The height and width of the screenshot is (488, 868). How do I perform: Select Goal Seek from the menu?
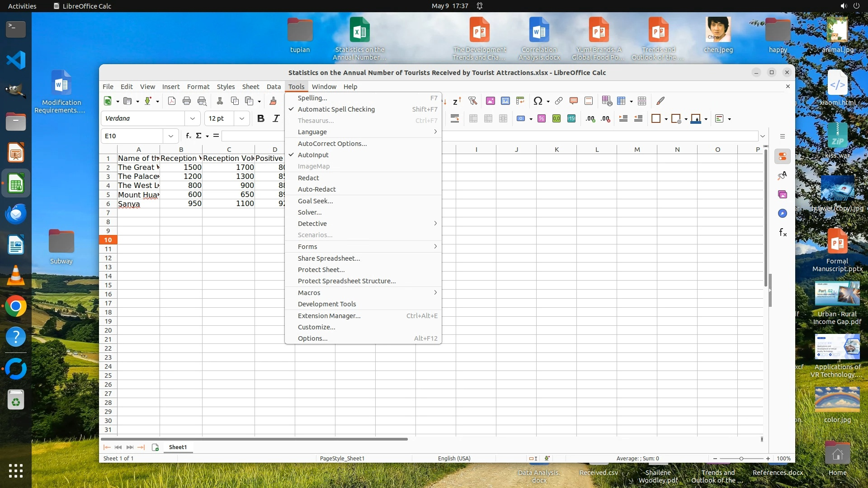pos(315,201)
